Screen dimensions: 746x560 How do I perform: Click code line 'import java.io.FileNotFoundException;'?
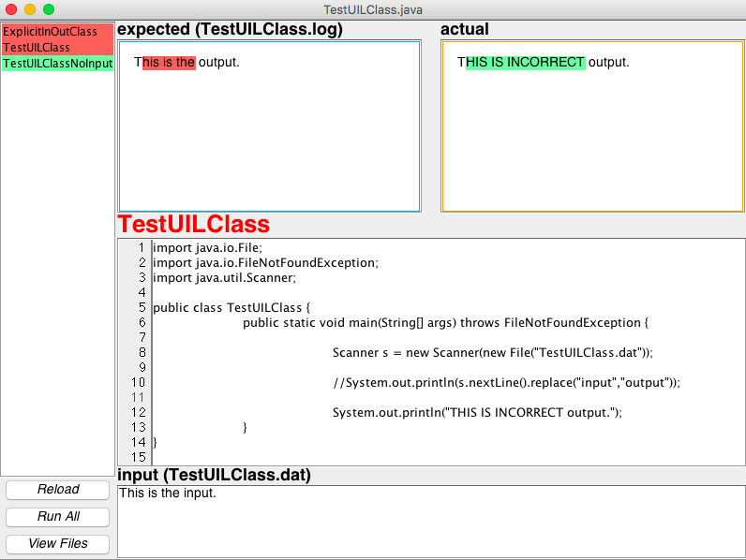[265, 263]
